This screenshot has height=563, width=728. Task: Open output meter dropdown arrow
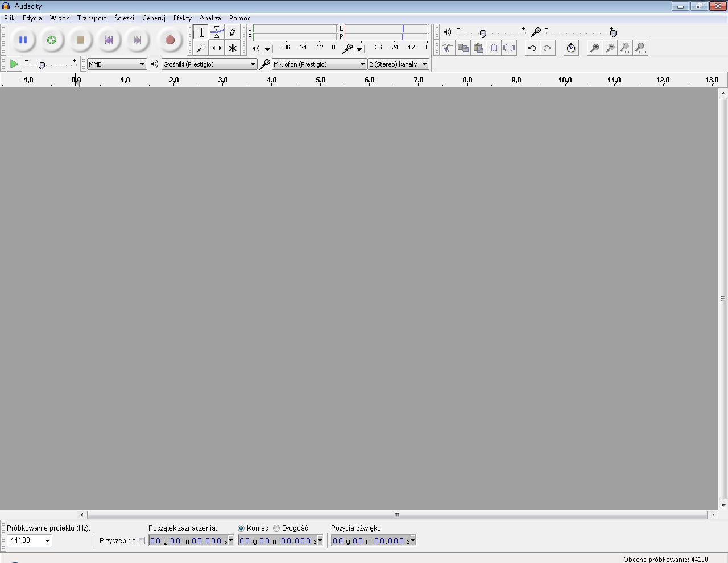point(268,49)
